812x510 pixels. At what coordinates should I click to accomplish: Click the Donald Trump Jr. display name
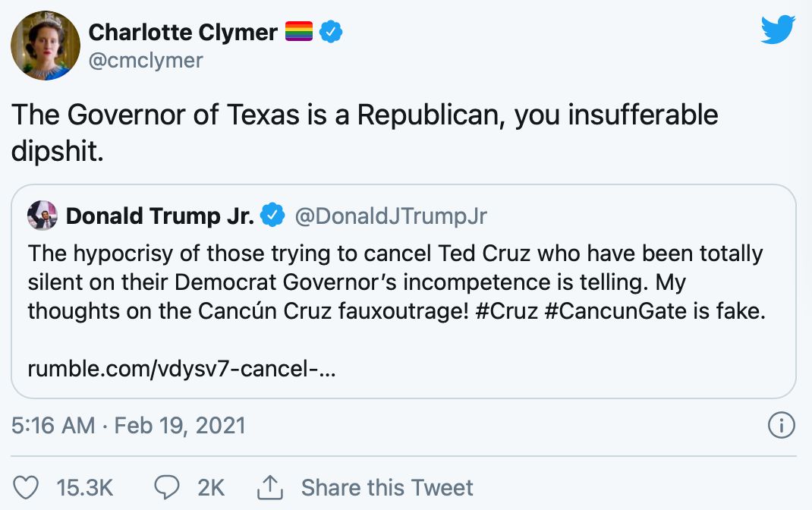click(x=160, y=216)
